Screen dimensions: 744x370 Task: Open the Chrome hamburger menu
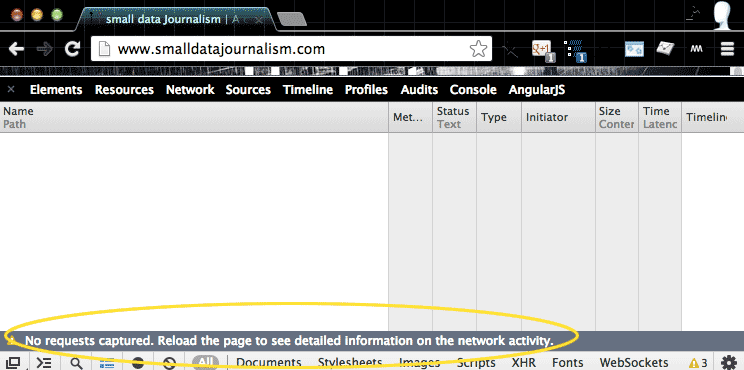click(727, 49)
